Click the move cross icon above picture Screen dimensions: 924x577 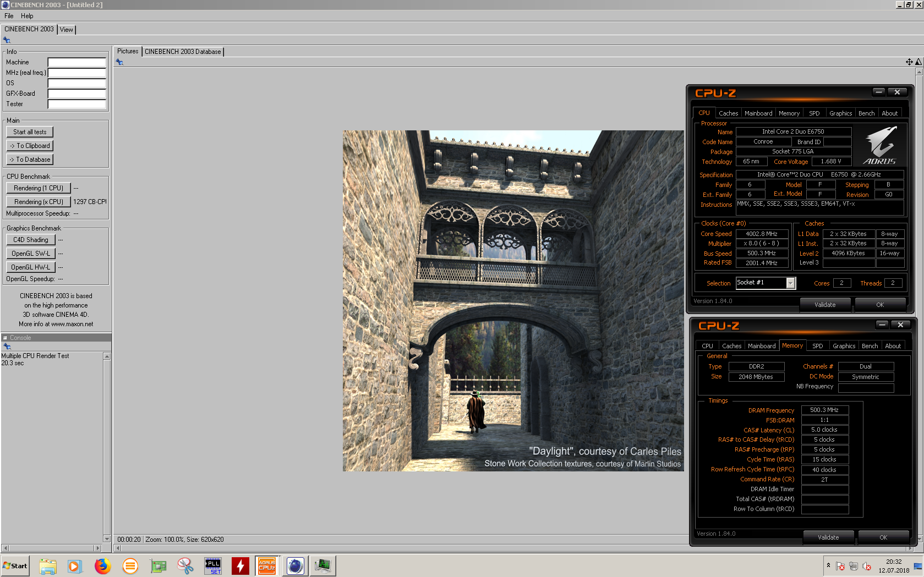(909, 62)
